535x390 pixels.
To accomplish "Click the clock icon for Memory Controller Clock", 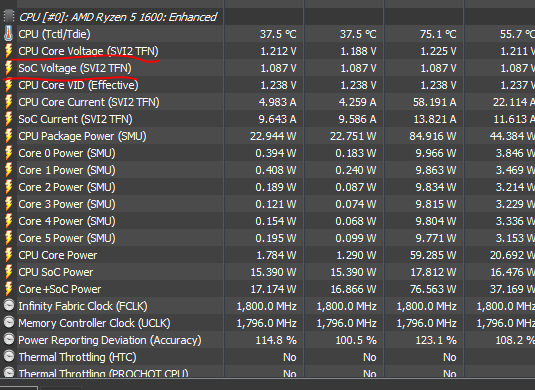I will click(x=9, y=322).
